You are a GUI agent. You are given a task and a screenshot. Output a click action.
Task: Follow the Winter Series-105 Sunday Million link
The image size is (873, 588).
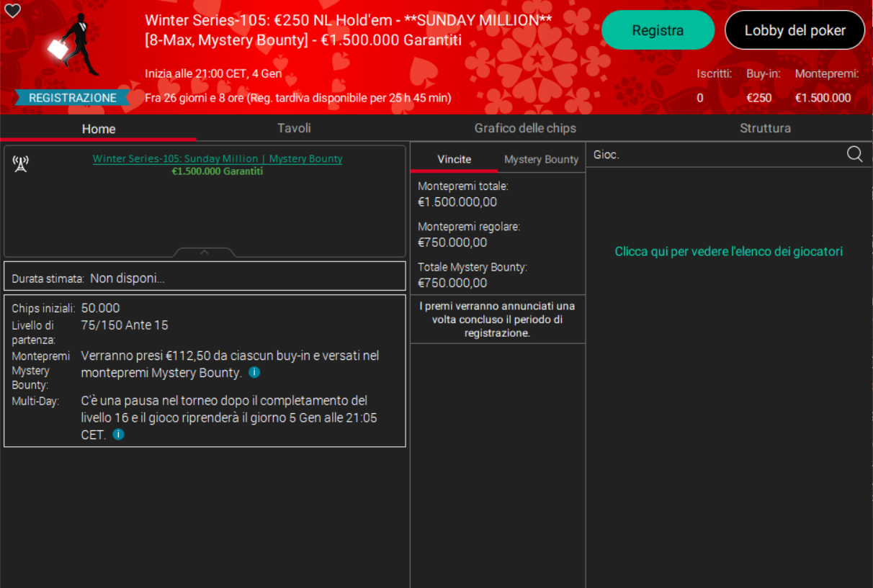(218, 158)
